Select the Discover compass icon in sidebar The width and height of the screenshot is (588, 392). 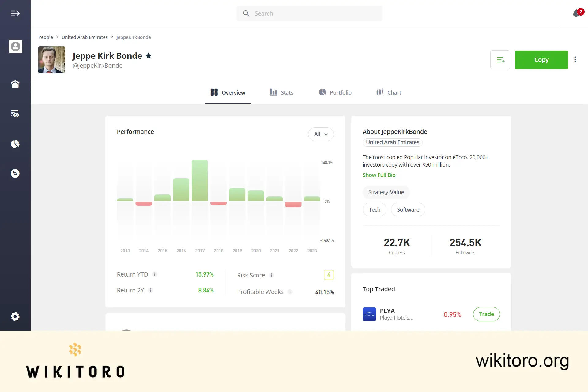[x=15, y=173]
